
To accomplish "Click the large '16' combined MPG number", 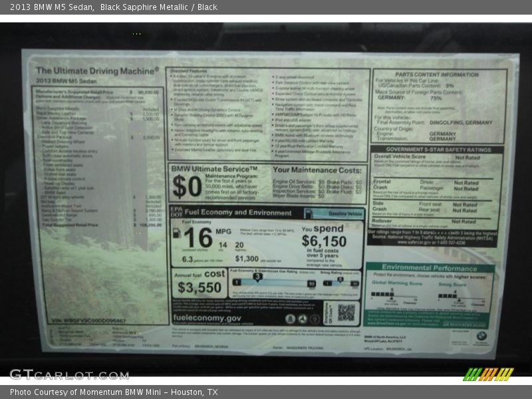I will [198, 237].
